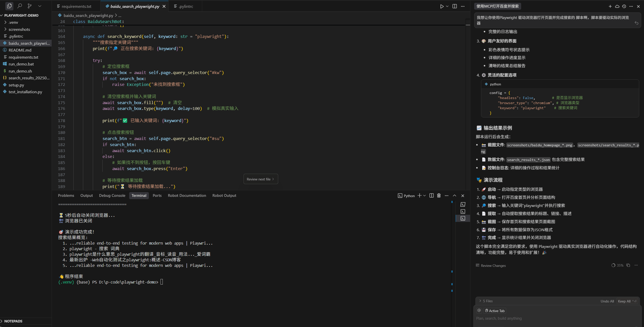Click BaiduSearchBot in sticky scroll header

pyautogui.click(x=105, y=21)
